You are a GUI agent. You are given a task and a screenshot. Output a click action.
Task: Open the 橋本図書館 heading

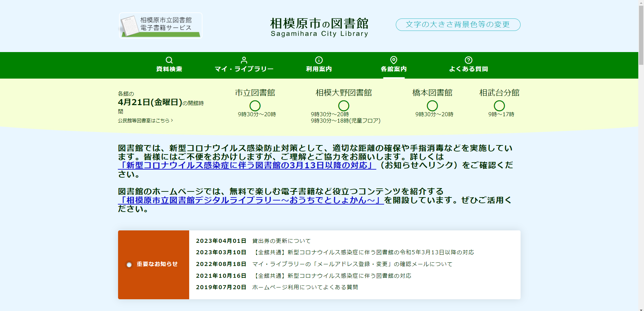tap(432, 93)
